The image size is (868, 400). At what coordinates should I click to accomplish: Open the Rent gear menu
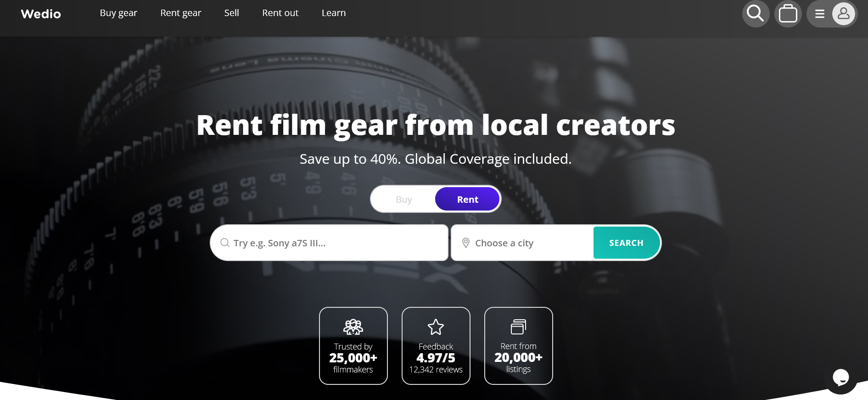(181, 13)
